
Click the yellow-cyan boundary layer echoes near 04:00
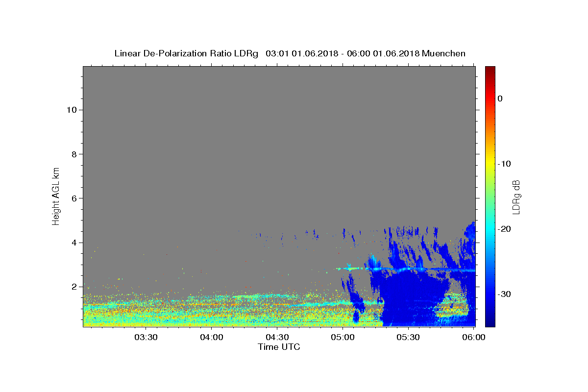pos(211,310)
